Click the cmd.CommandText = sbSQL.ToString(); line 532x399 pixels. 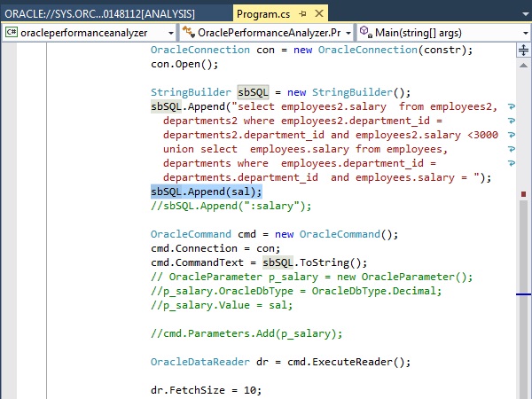pos(259,262)
